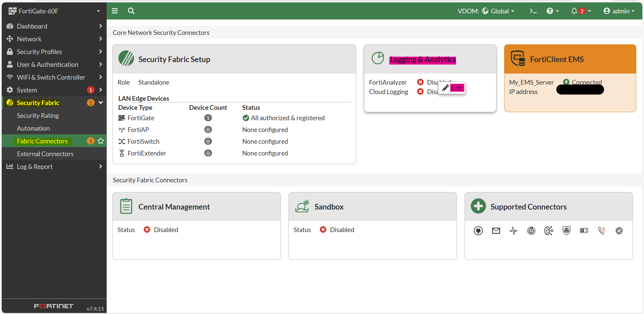
Task: Click the WiFi sidebar icon
Action: tap(10, 77)
